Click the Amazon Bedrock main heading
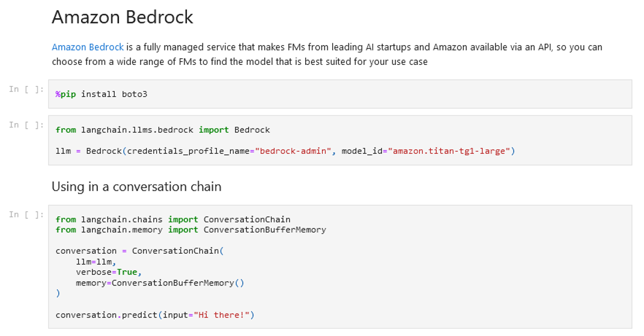644x336 pixels. pos(123,17)
